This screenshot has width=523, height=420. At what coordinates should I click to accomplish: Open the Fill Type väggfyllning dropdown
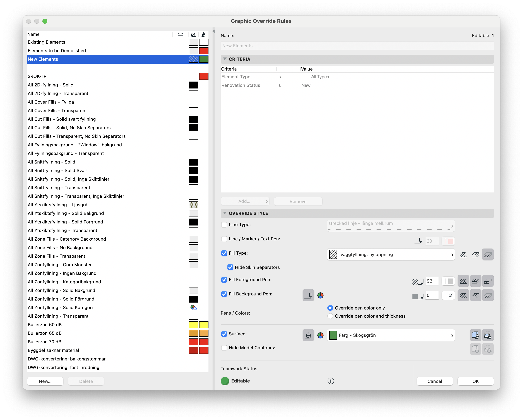tap(391, 255)
